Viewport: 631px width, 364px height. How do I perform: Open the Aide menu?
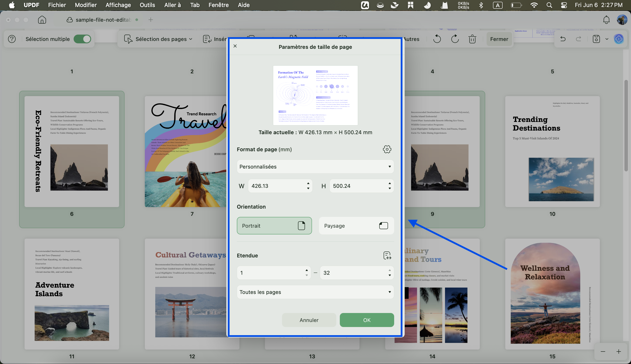pyautogui.click(x=244, y=5)
